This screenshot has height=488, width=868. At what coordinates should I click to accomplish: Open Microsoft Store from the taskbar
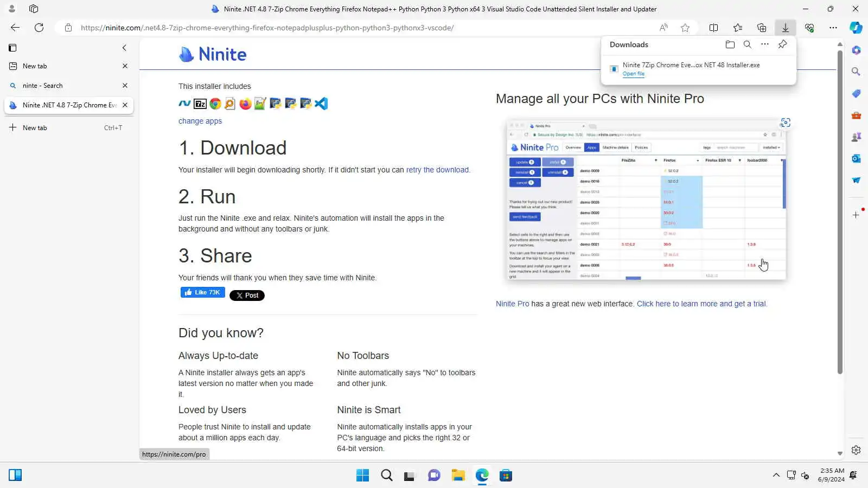(x=506, y=476)
